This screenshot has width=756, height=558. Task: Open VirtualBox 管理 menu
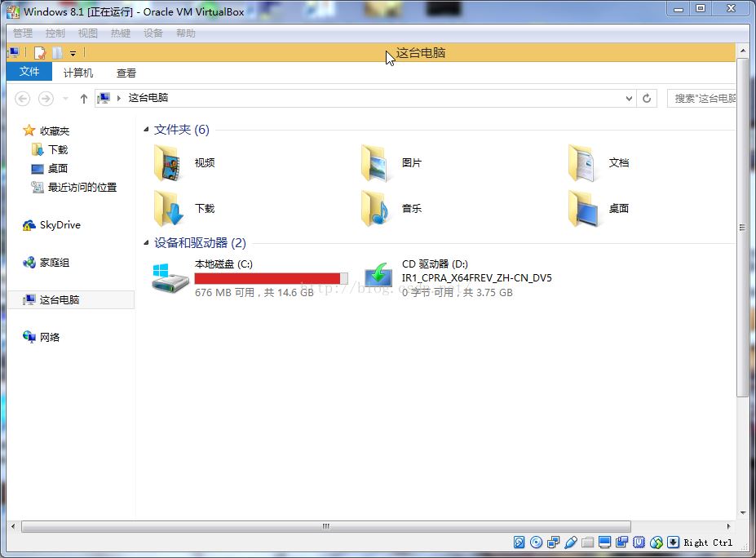(23, 33)
